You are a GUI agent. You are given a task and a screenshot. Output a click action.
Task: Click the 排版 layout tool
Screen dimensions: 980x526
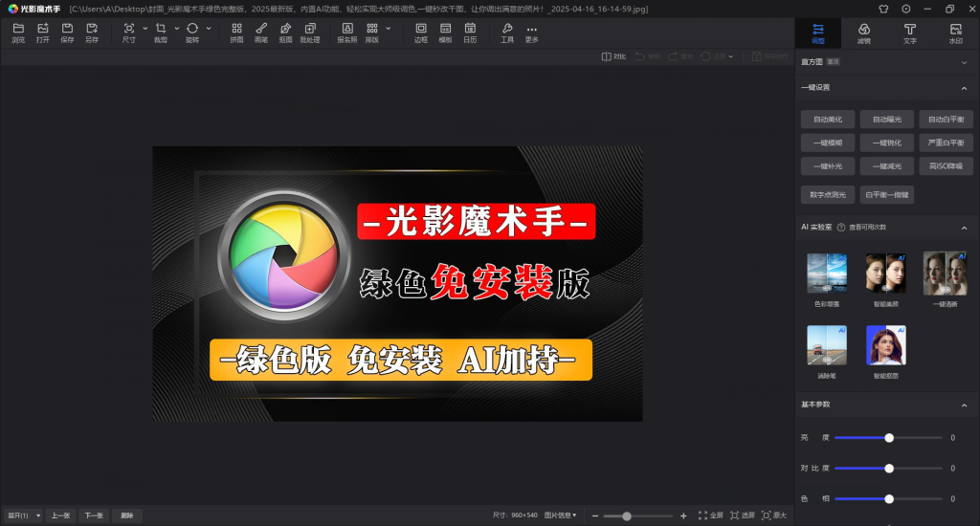(372, 33)
